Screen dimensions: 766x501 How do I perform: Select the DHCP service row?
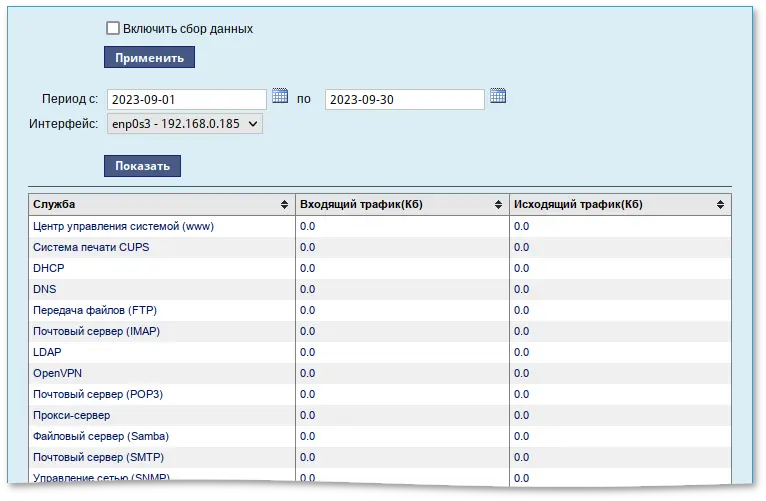coord(48,268)
